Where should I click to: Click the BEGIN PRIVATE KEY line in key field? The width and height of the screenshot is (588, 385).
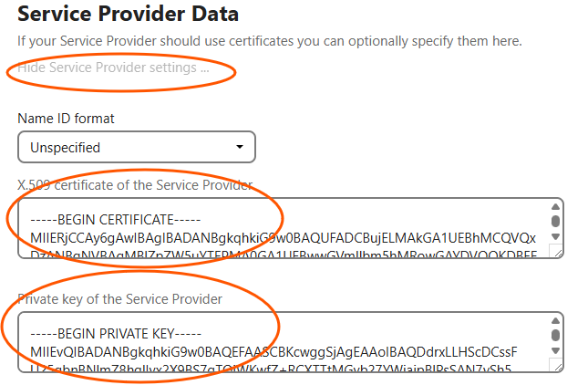115,334
